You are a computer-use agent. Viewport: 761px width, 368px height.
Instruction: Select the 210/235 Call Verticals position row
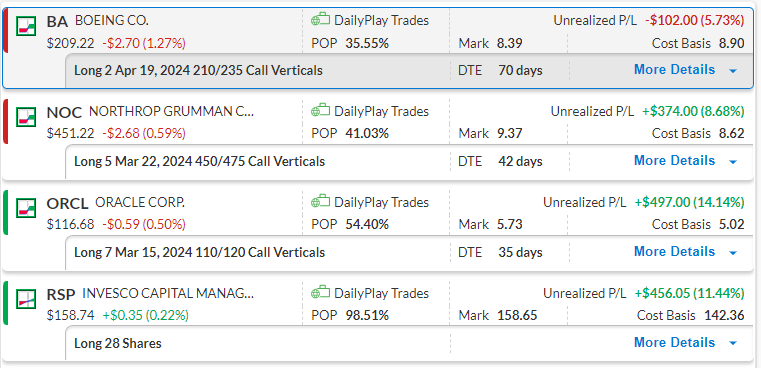click(x=409, y=70)
